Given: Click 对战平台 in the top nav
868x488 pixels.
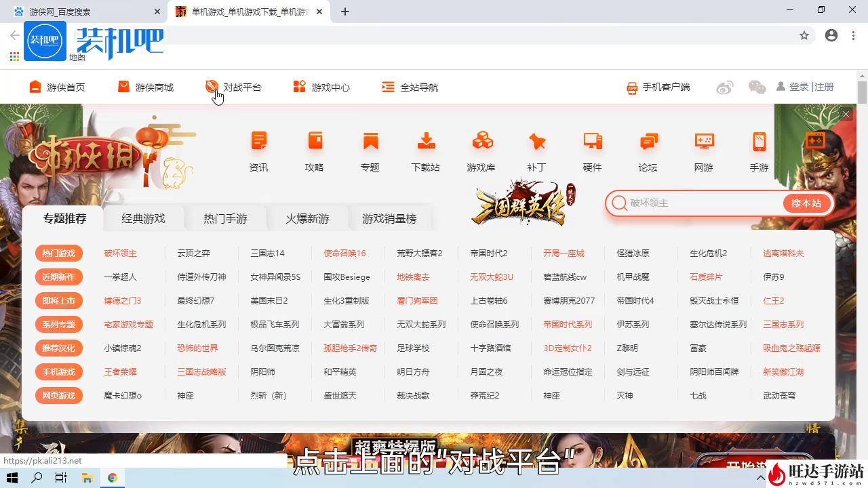Looking at the screenshot, I should [x=233, y=87].
